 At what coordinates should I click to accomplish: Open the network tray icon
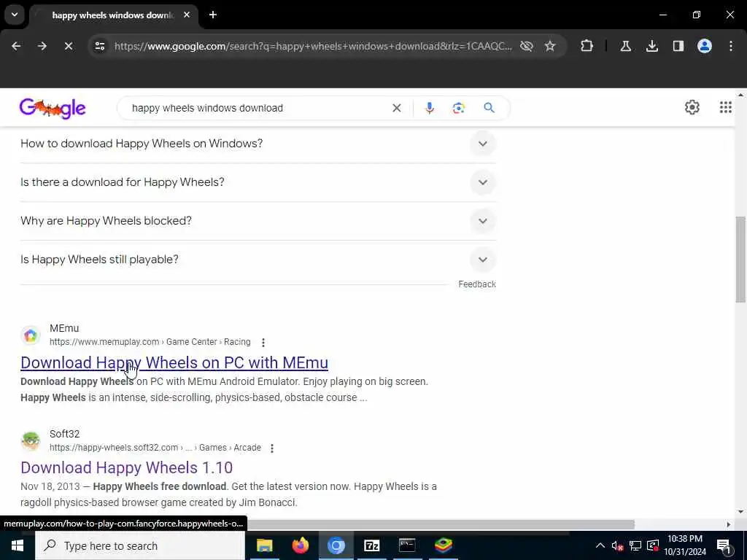point(635,545)
